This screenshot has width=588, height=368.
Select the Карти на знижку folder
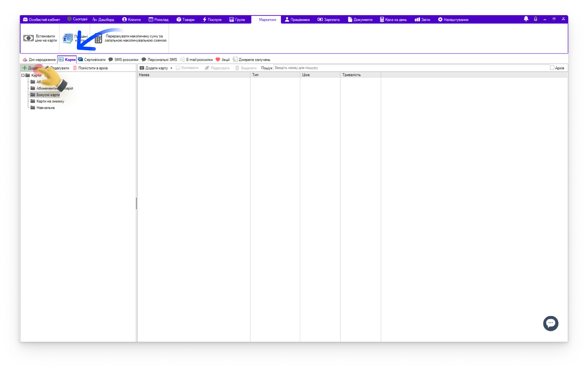tap(47, 101)
